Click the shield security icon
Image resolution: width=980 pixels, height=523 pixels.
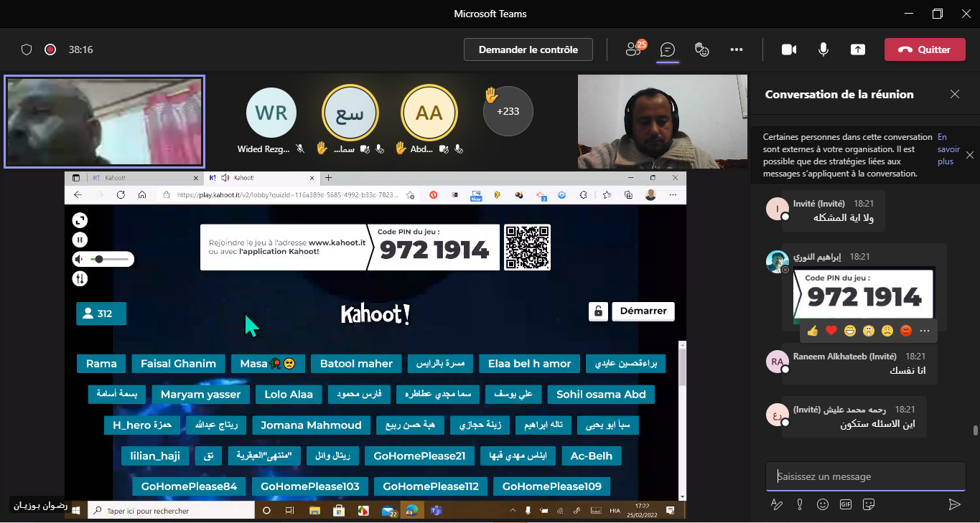click(x=27, y=50)
